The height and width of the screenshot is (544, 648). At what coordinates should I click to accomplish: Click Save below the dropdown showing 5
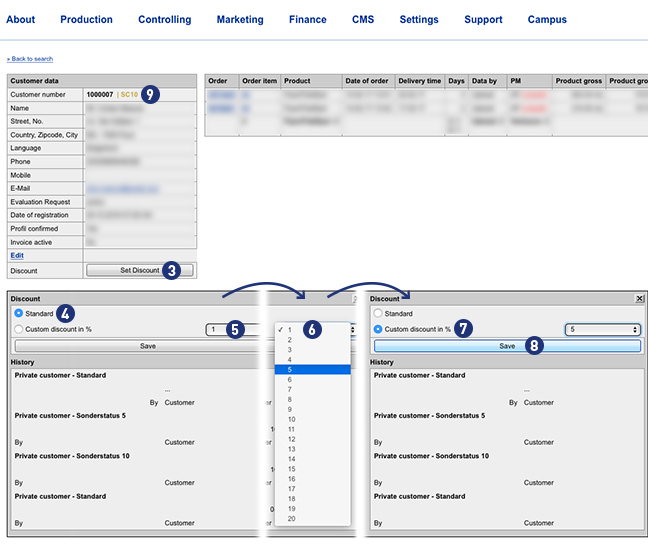507,345
